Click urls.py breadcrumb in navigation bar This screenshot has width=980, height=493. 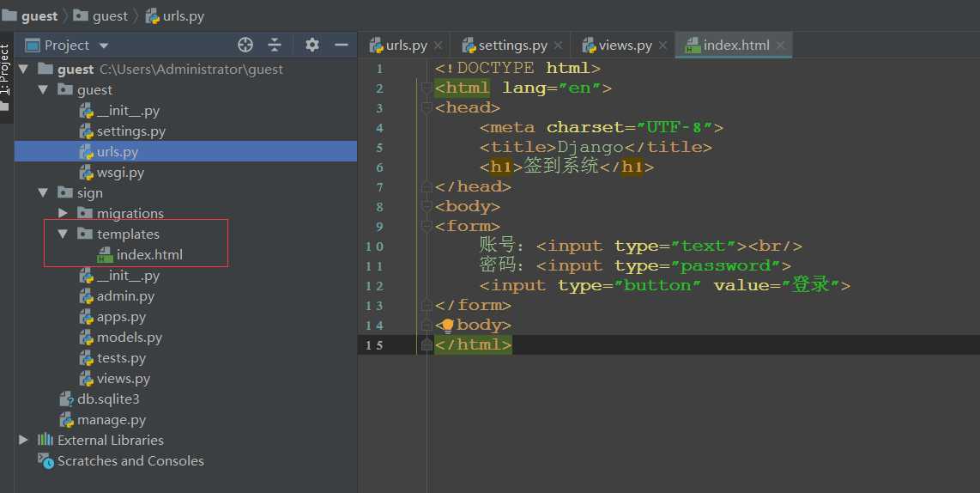pyautogui.click(x=183, y=16)
